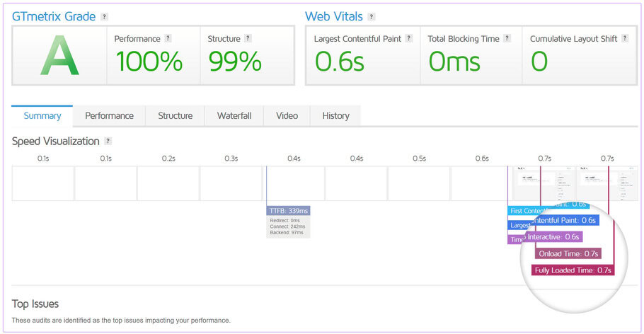Click the Fully Loaded Time marker
The width and height of the screenshot is (644, 334).
573,270
